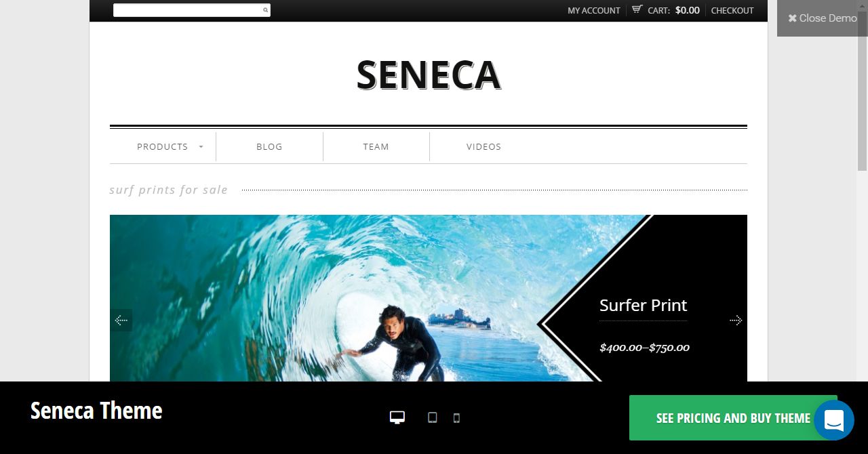Open the Blog menu item
Screen dimensions: 868x454
tap(269, 146)
